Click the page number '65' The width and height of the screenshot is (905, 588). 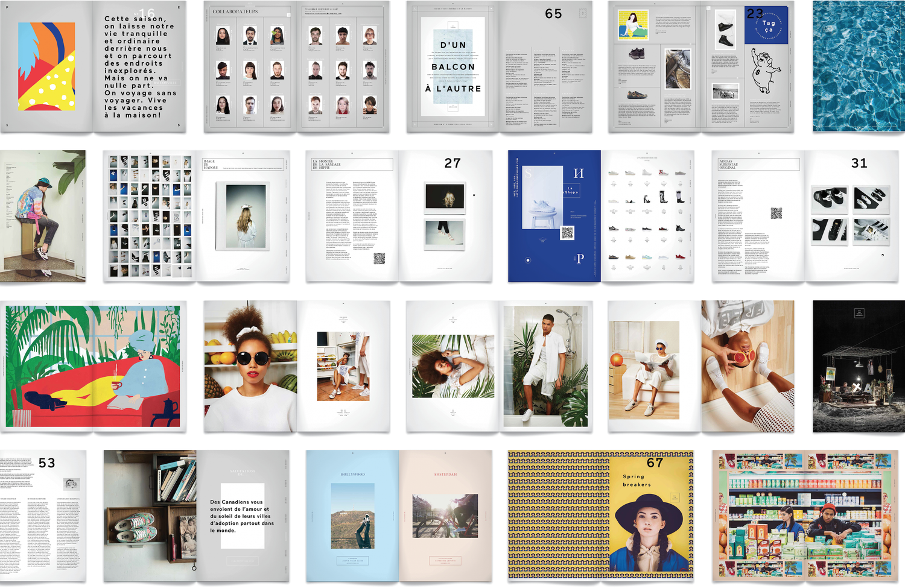click(x=553, y=14)
